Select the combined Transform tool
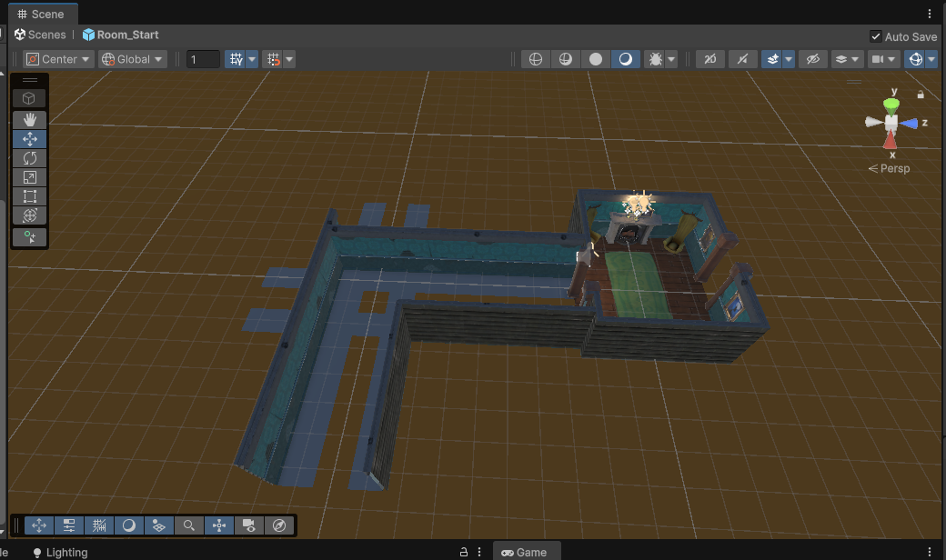Screen dimensions: 946x560 click(x=29, y=215)
